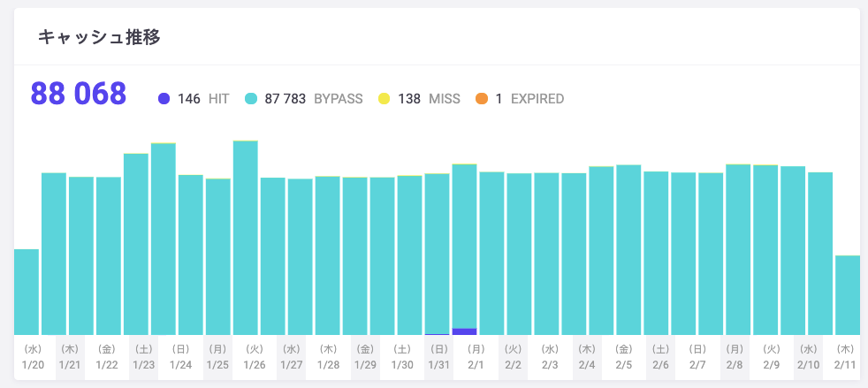Click the purple HIT segment on 2/1
This screenshot has width=868, height=388.
pos(464,331)
